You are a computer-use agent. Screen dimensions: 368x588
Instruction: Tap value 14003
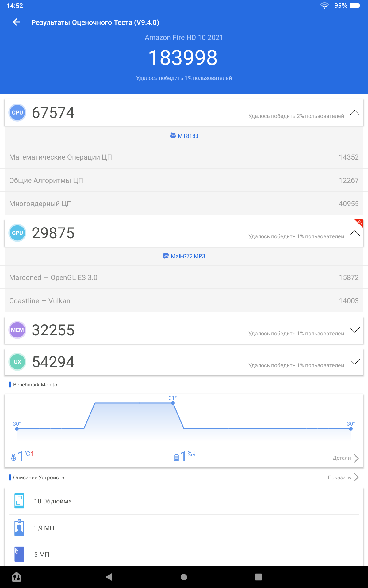point(349,301)
